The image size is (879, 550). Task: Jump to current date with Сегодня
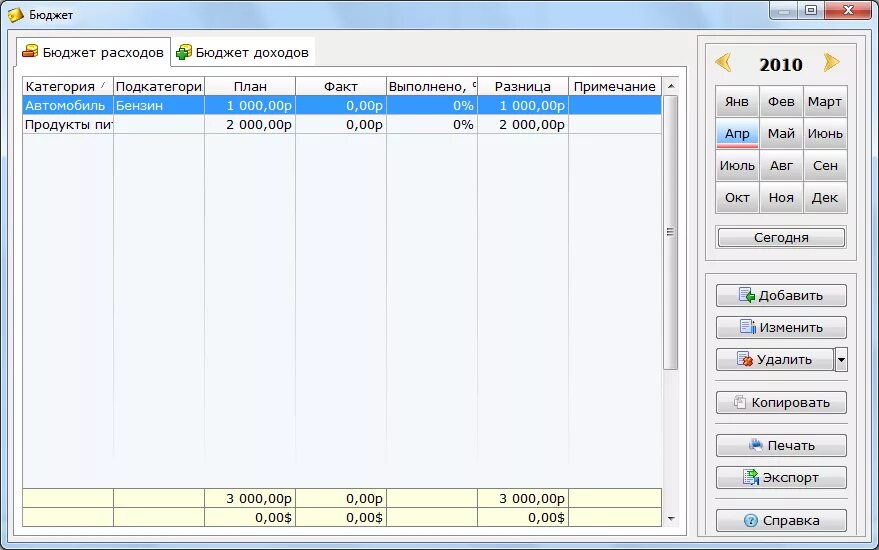tap(781, 237)
